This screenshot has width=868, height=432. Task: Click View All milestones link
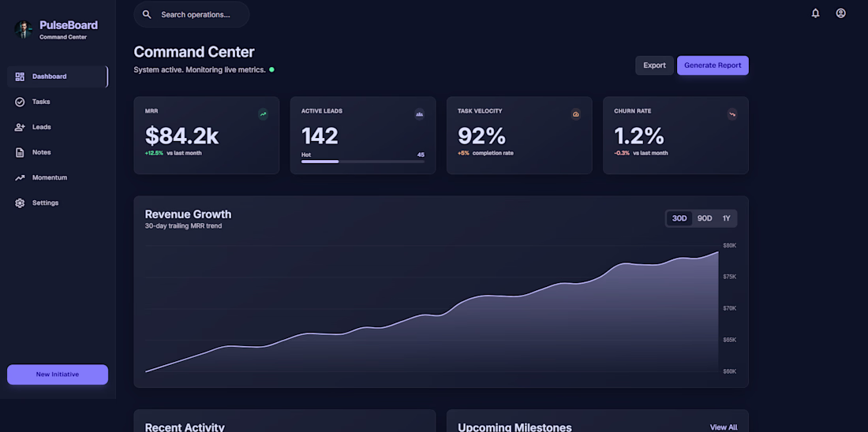click(724, 427)
